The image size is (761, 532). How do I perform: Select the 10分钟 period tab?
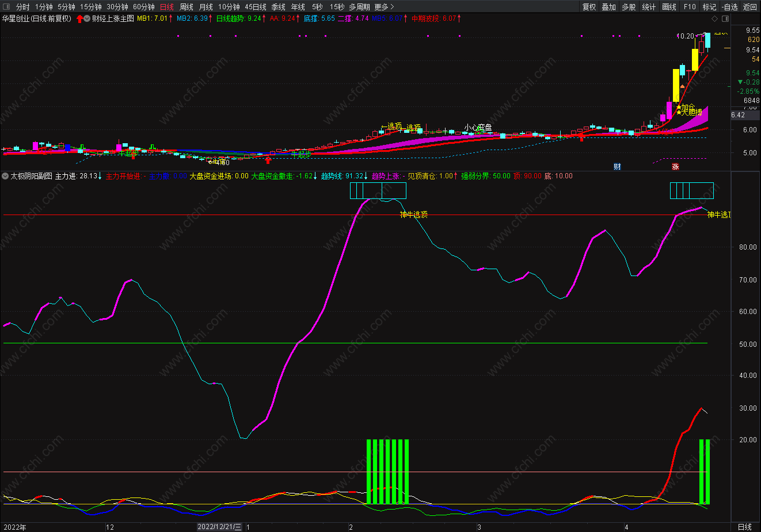click(229, 7)
